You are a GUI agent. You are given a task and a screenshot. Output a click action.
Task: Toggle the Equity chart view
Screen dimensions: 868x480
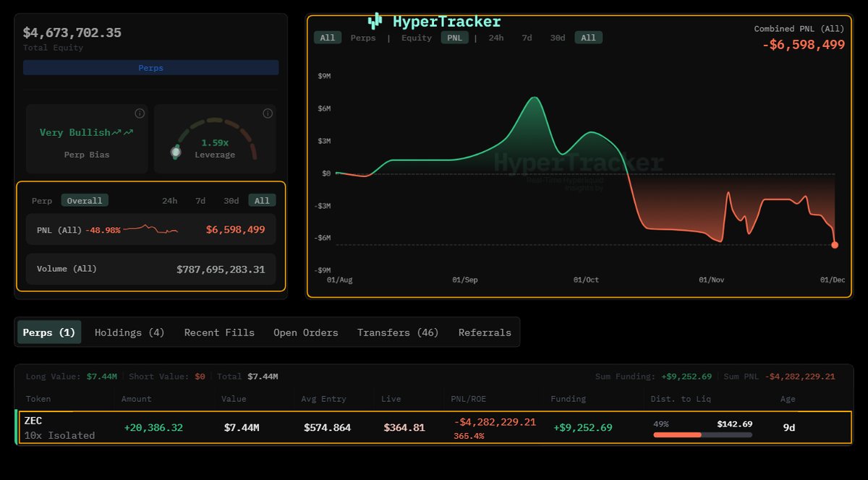[416, 38]
